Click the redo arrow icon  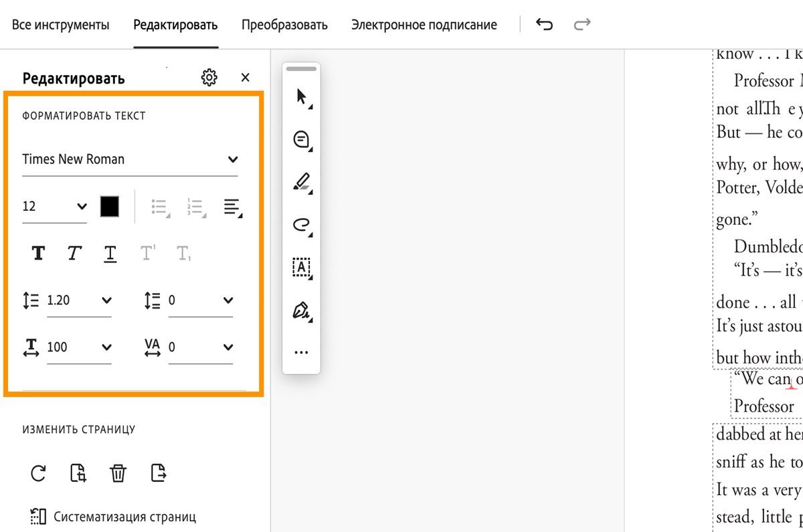pos(582,25)
